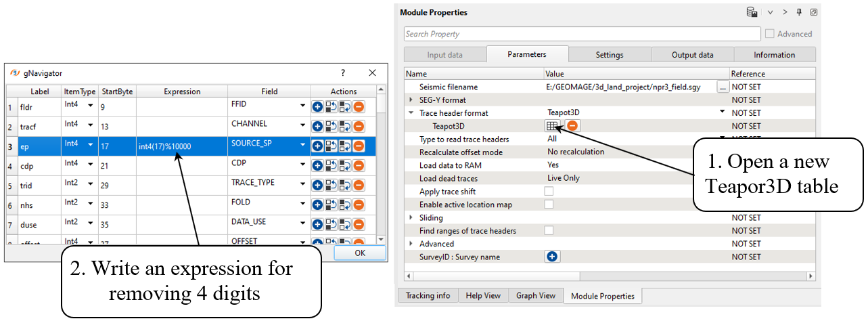Viewport: 868px width, 321px height.
Task: Enable the Apply trace shift checkbox
Action: click(x=549, y=192)
